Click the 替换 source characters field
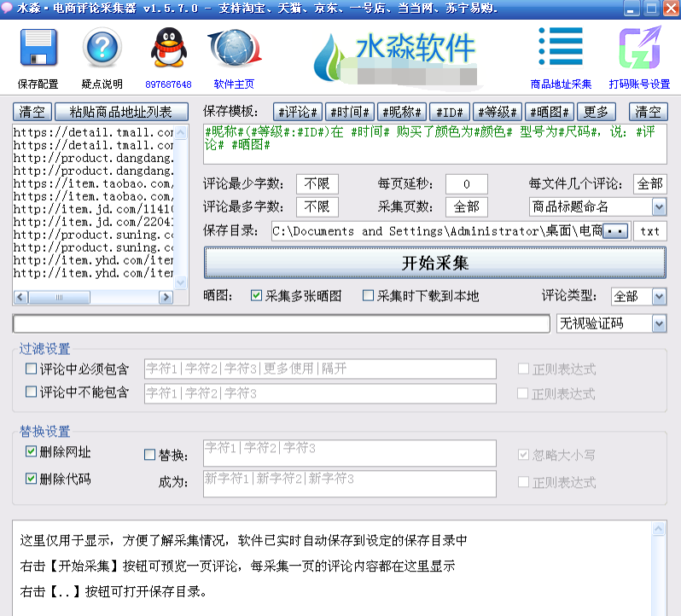This screenshot has height=616, width=681. click(x=350, y=453)
